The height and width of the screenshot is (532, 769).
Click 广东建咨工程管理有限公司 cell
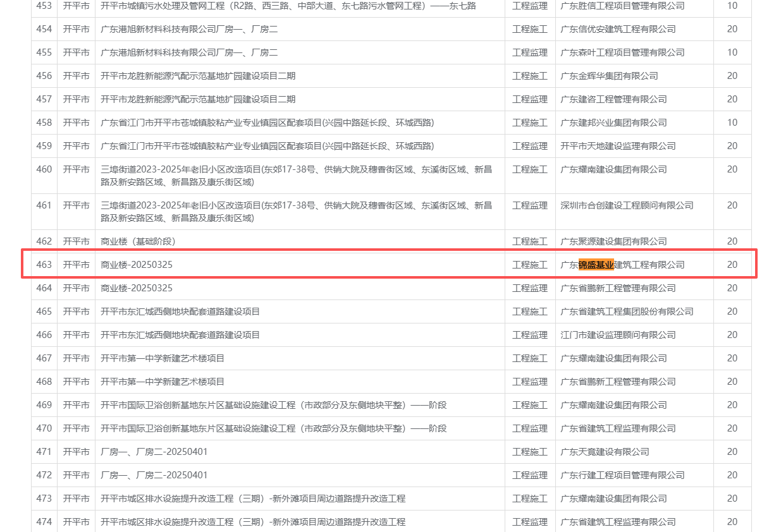pos(613,99)
